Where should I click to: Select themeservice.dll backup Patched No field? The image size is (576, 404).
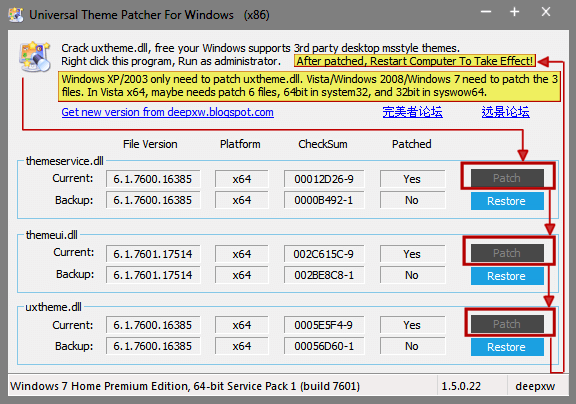[x=412, y=200]
